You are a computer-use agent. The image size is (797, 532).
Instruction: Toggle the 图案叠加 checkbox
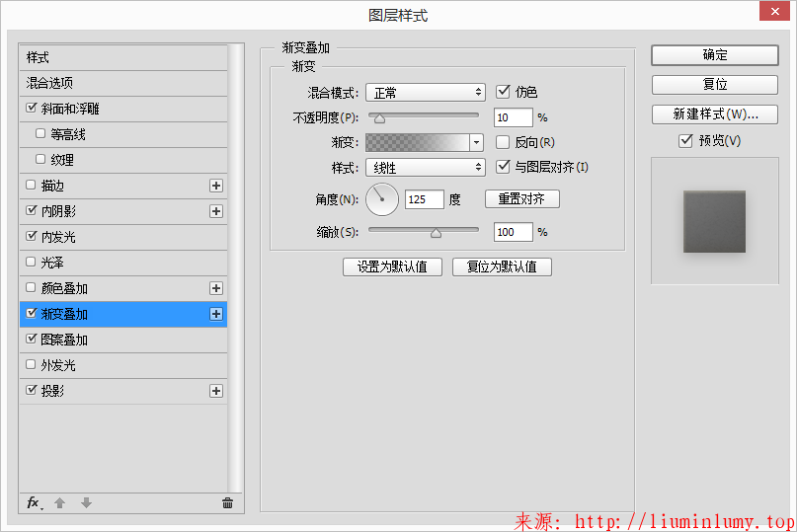(x=31, y=339)
